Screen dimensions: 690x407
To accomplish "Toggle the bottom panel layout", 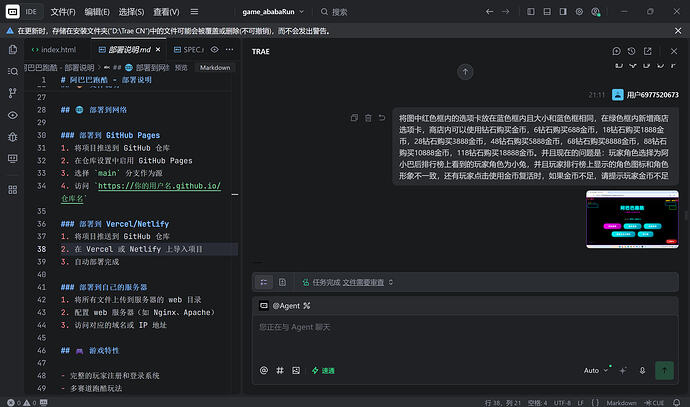I will (x=547, y=12).
